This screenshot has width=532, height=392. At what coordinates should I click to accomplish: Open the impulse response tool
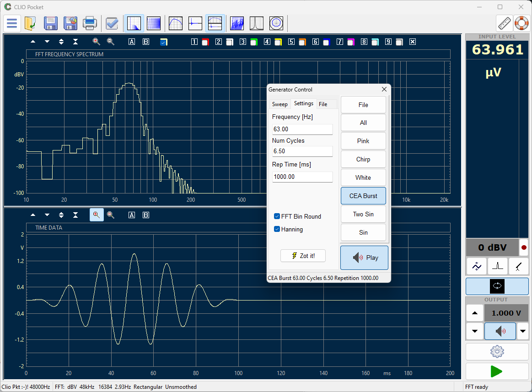click(x=195, y=23)
